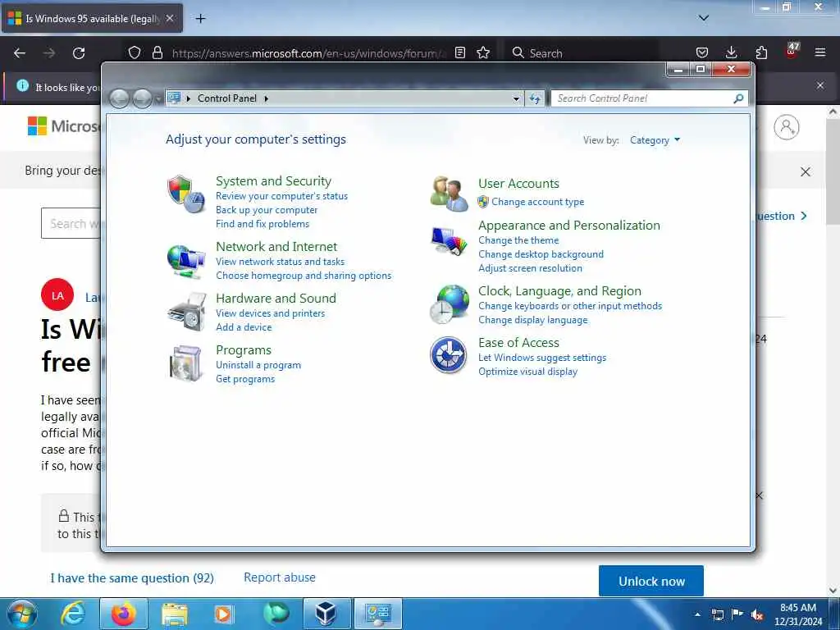Open Microsoft account sign-in avatar icon
The width and height of the screenshot is (840, 630).
[787, 127]
